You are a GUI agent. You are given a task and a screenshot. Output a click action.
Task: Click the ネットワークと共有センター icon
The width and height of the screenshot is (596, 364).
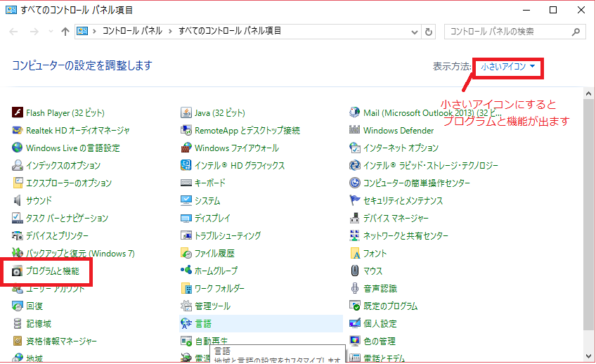[355, 235]
